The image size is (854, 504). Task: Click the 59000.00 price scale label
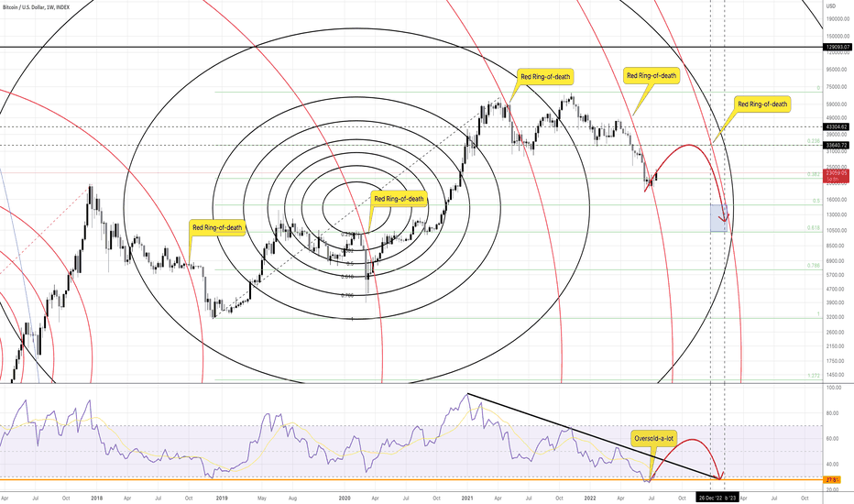[838, 104]
